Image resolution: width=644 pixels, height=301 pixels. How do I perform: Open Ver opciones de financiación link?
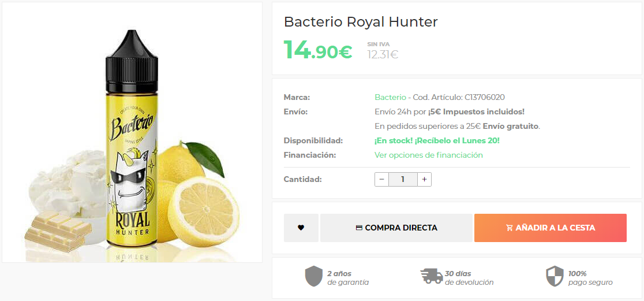(429, 155)
